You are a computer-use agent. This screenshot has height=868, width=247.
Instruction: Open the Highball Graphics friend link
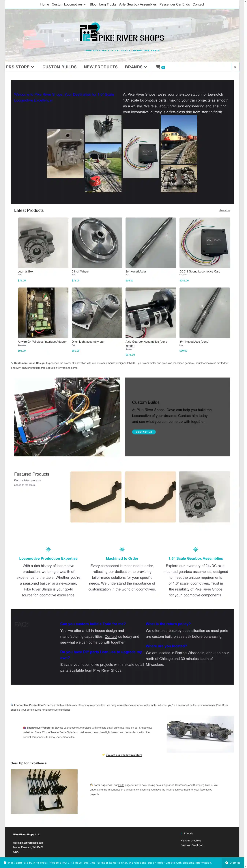tap(191, 841)
